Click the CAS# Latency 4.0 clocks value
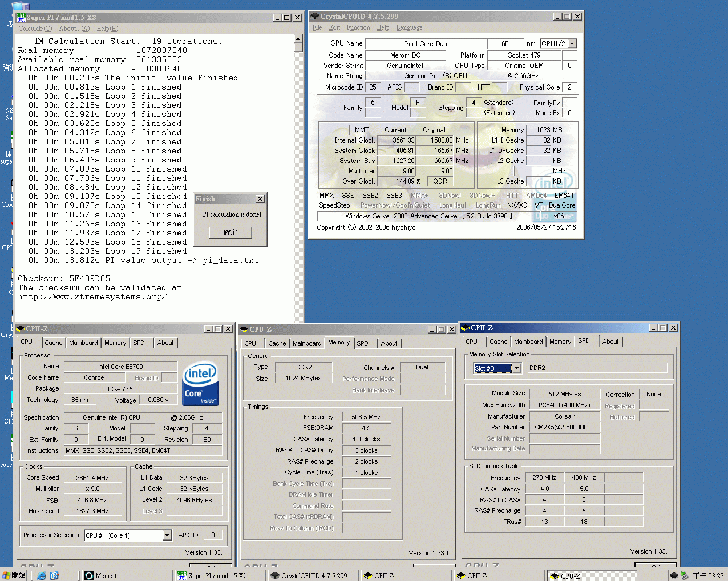 click(x=366, y=439)
